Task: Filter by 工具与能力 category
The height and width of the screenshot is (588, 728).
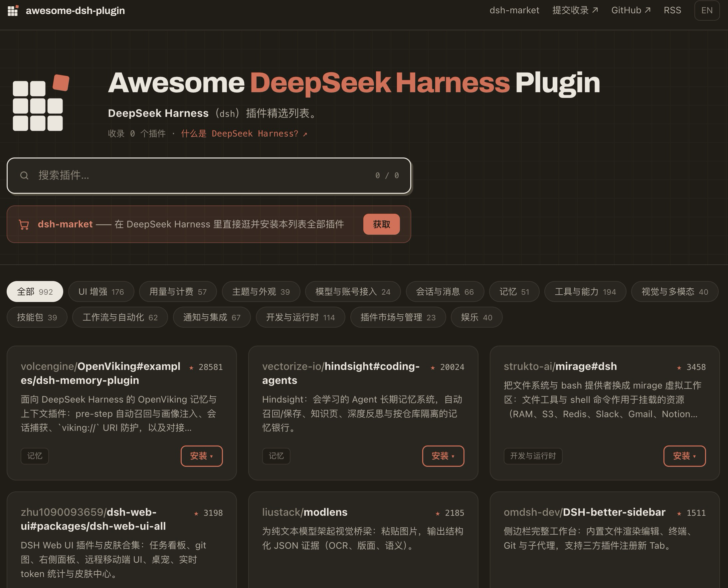Action: (x=585, y=292)
